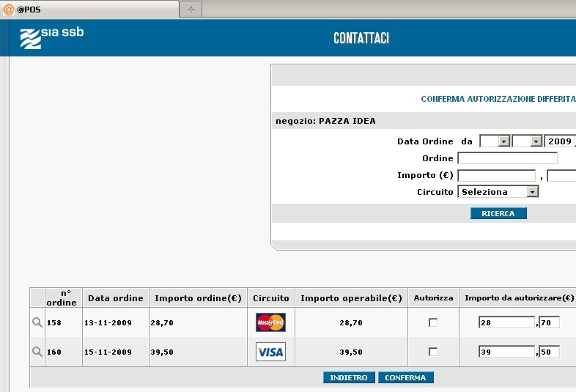
Task: Click the magnifier icon for order 158
Action: 37,322
